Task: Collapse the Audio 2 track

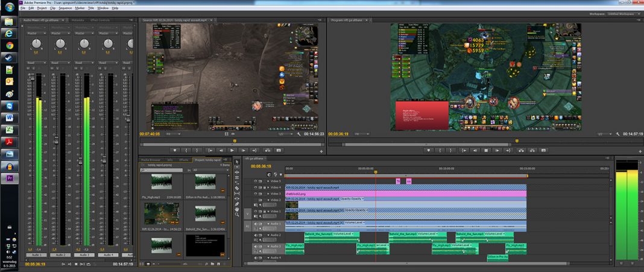Action: [268, 235]
